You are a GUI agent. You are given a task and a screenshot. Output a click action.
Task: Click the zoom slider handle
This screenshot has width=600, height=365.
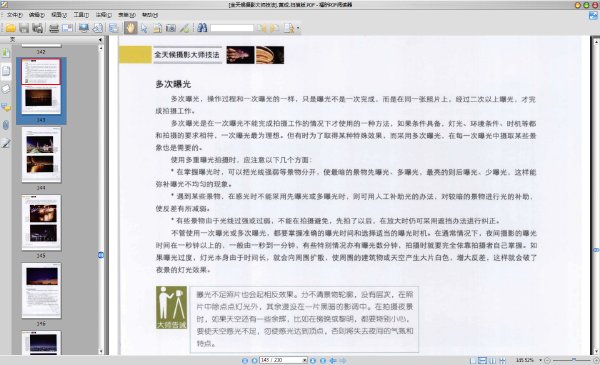click(574, 360)
